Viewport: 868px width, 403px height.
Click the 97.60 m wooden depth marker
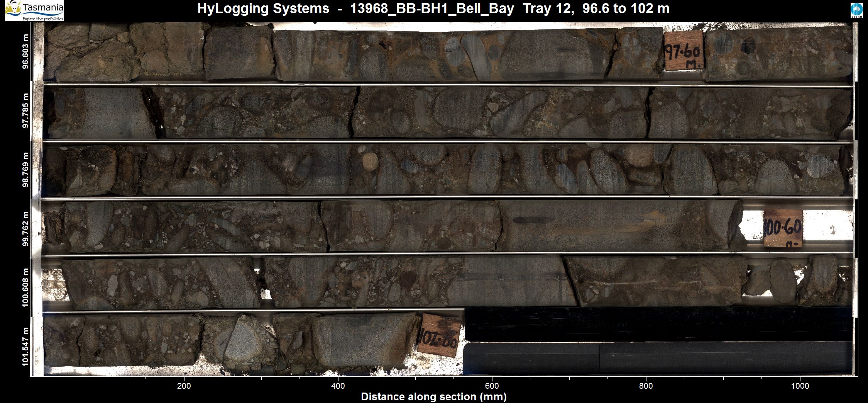tap(684, 51)
